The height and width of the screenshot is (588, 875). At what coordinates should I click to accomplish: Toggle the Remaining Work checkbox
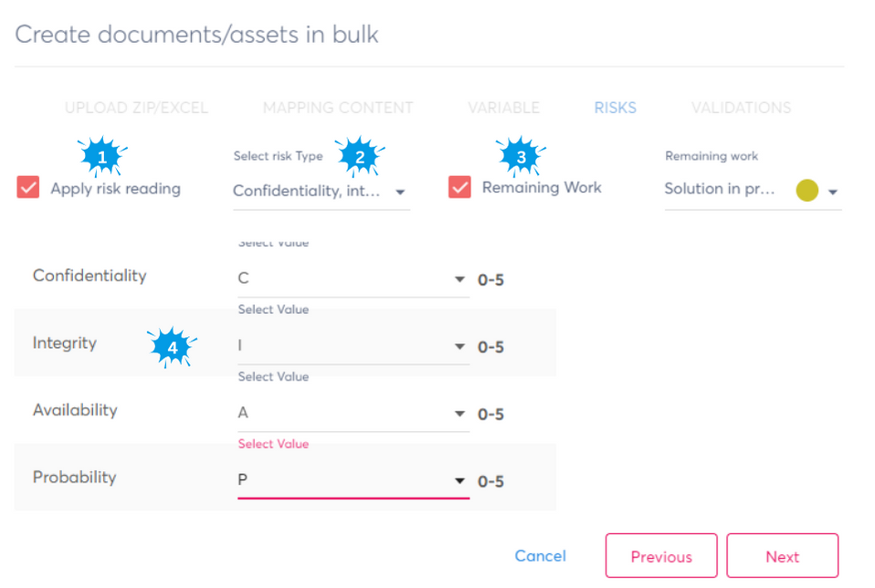point(459,187)
